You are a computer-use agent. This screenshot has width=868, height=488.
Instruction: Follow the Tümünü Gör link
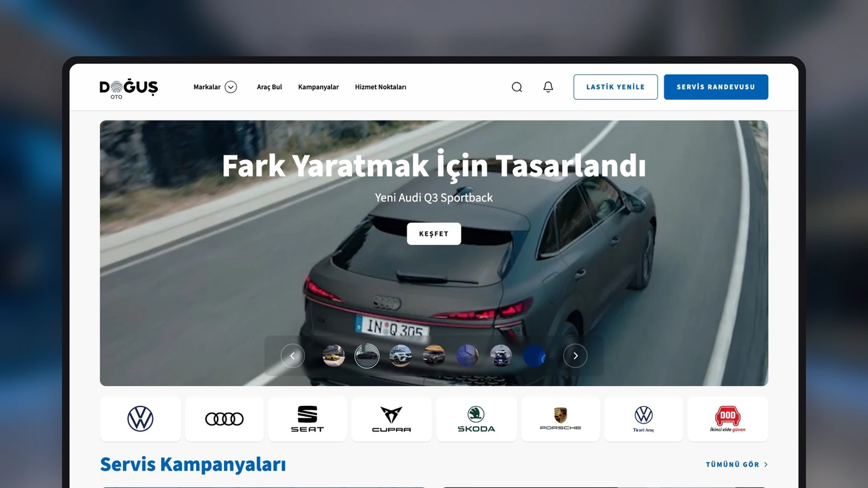[736, 464]
